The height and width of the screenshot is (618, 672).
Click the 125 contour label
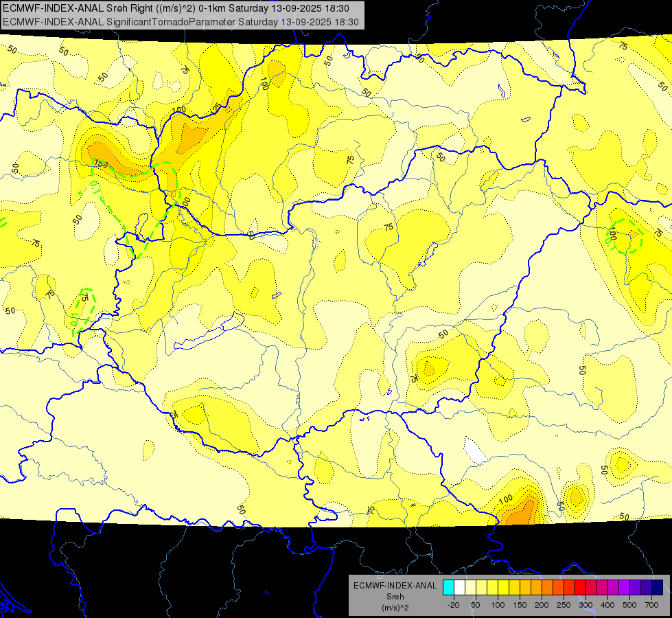tap(216, 108)
